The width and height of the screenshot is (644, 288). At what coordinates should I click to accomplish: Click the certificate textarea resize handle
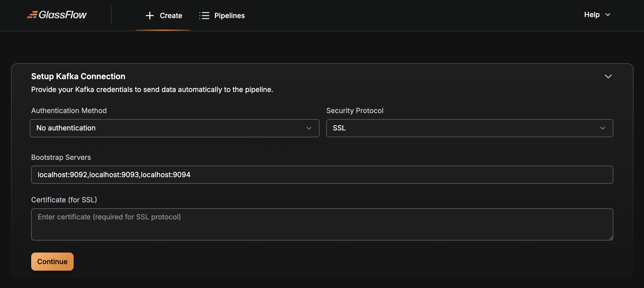coord(611,238)
